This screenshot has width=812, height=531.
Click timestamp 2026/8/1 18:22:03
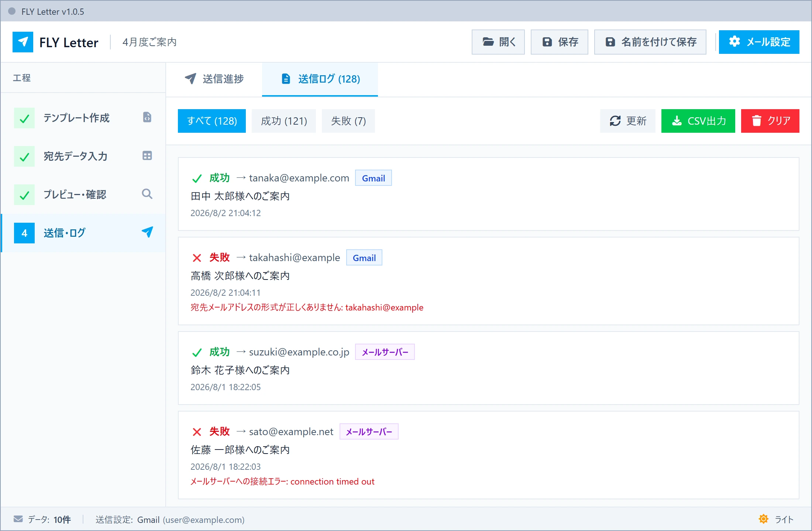point(226,467)
